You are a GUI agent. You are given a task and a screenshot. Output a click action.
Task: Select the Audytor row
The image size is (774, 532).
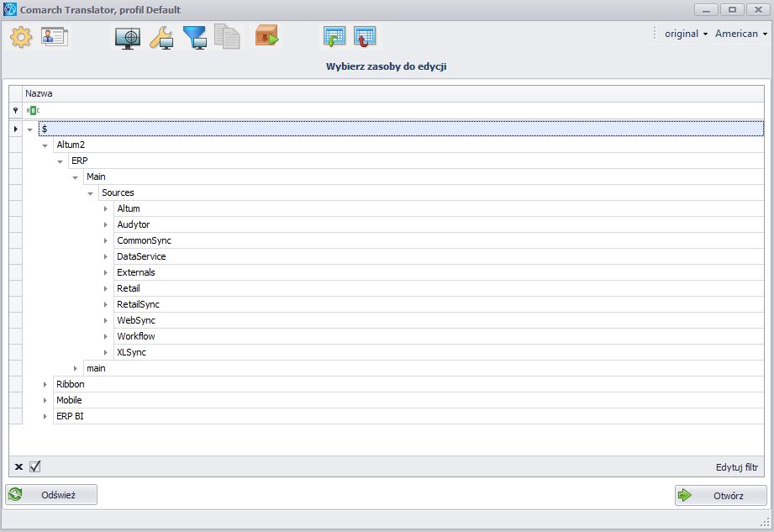(439, 224)
